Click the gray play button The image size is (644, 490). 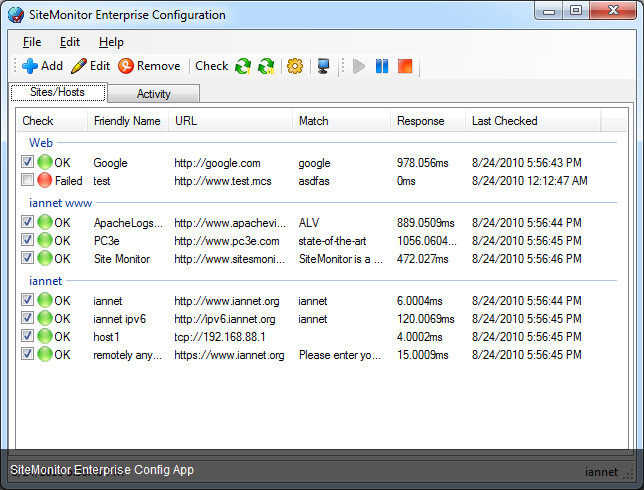click(x=359, y=66)
